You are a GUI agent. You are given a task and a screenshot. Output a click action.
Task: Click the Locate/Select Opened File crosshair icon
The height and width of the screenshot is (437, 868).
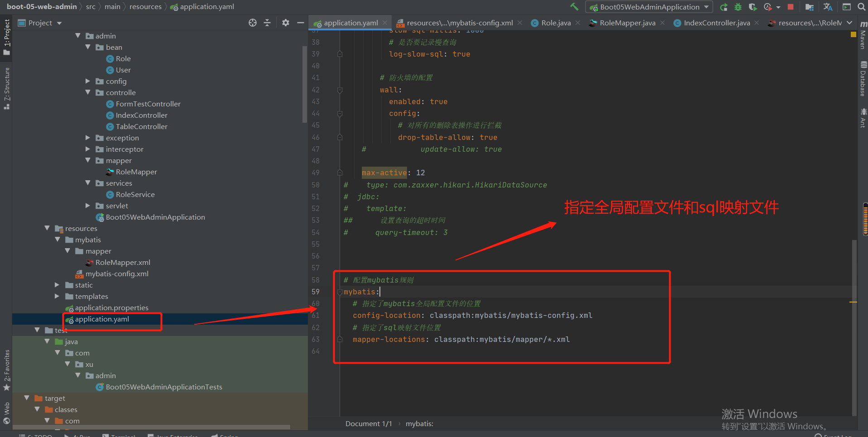click(253, 23)
